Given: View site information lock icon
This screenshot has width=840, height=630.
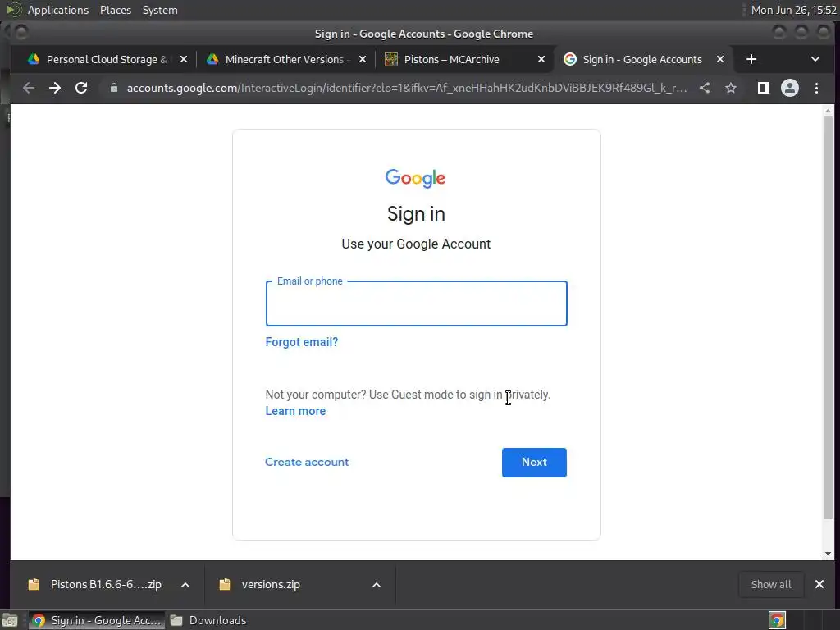Looking at the screenshot, I should (x=113, y=88).
